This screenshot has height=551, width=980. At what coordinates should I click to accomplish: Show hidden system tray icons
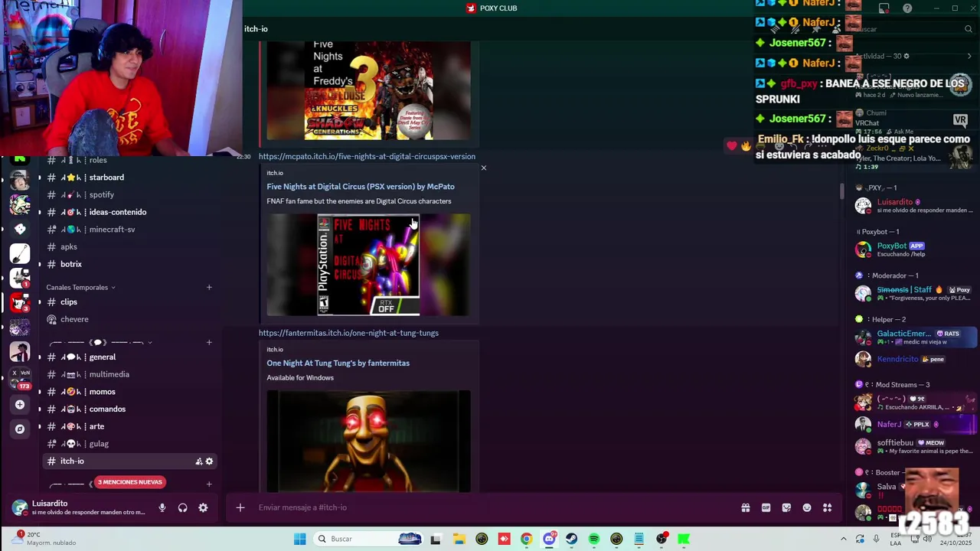pyautogui.click(x=844, y=539)
